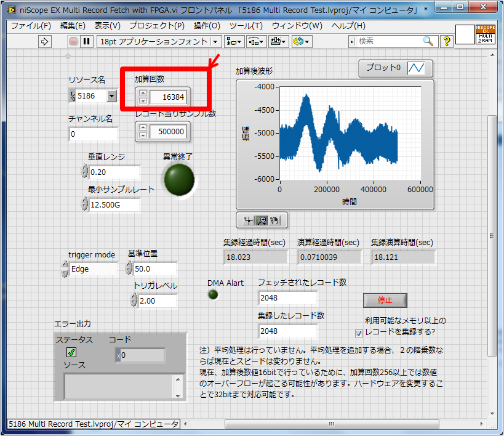Show Context Help with question mark icon
Image resolution: width=504 pixels, height=436 pixels.
pos(447,41)
